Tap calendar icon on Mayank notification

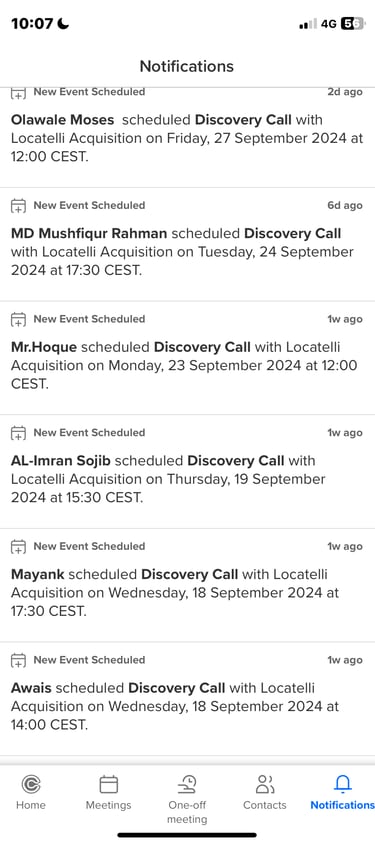pos(18,546)
